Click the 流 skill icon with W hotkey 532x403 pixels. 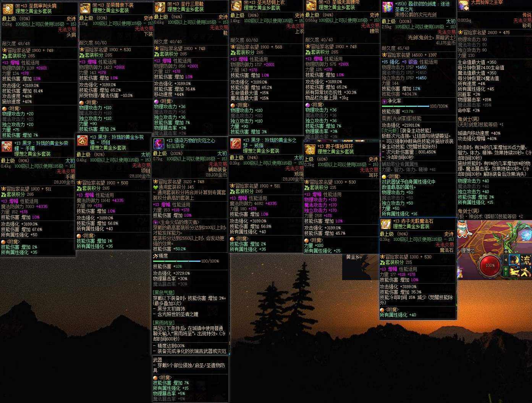click(x=526, y=260)
